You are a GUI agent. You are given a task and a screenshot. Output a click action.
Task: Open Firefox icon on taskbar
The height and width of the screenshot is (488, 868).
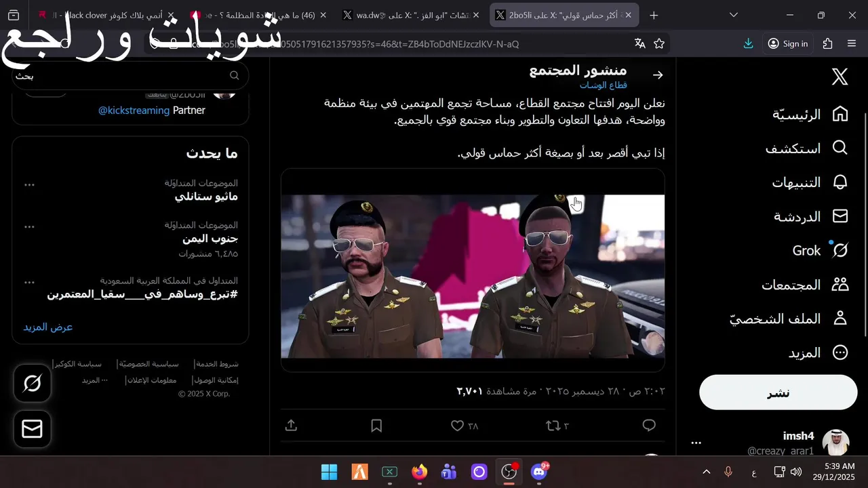click(420, 472)
